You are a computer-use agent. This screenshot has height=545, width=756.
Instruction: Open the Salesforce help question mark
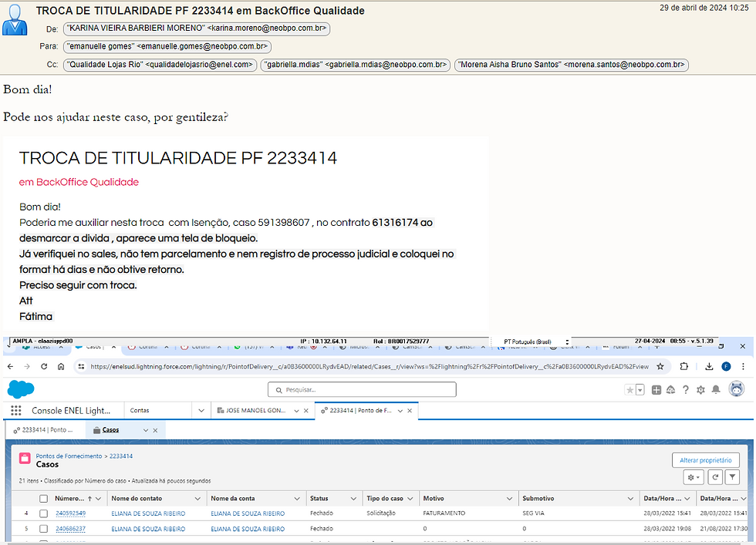(686, 390)
